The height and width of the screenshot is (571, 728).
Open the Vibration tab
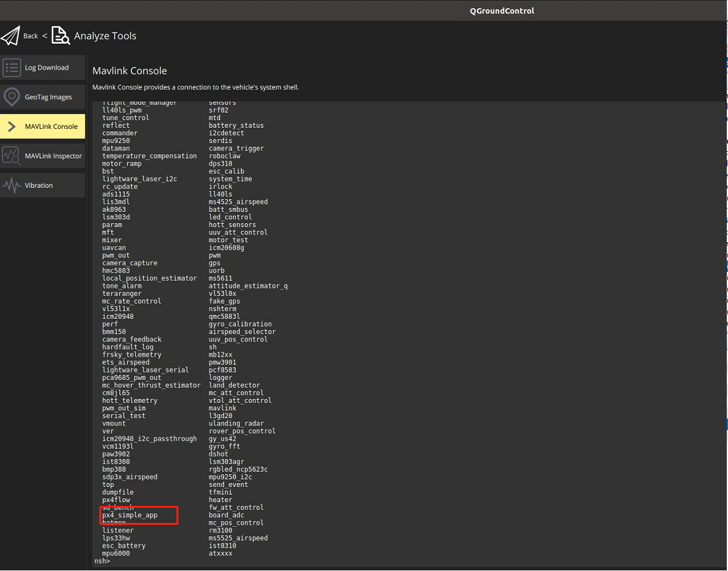[43, 185]
